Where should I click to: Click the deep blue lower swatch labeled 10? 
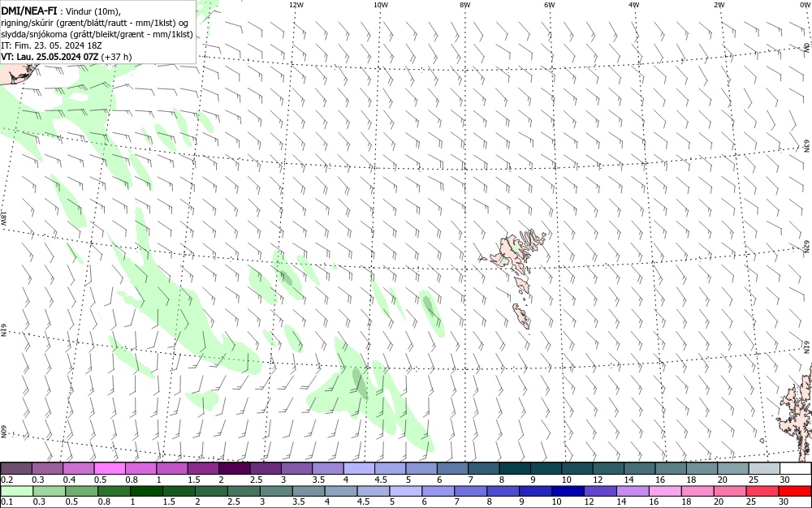(568, 491)
